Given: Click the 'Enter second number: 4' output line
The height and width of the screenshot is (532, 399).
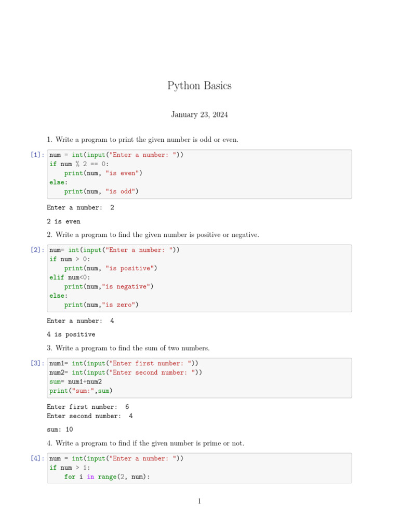Looking at the screenshot, I should tap(90, 416).
